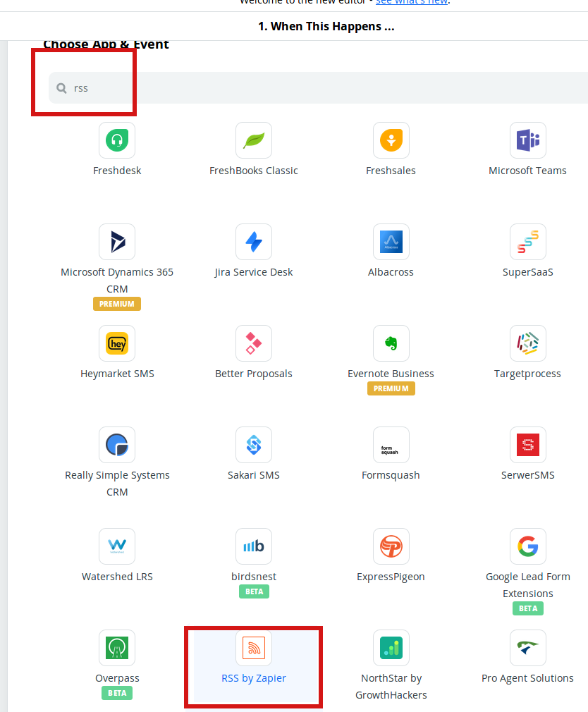
Task: Click the 'Really Simple Systems CRM' label
Action: pos(117,484)
